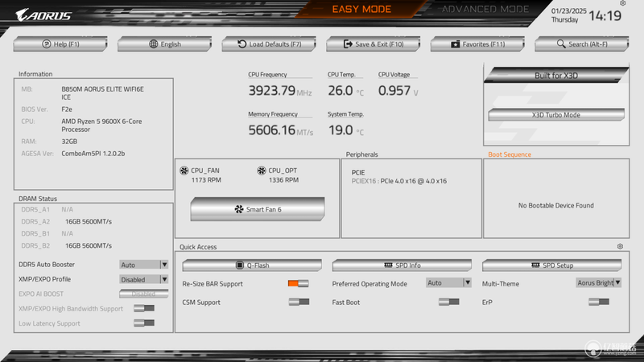Click Load Defaults (F7) button
The height and width of the screenshot is (362, 644).
[x=269, y=44]
